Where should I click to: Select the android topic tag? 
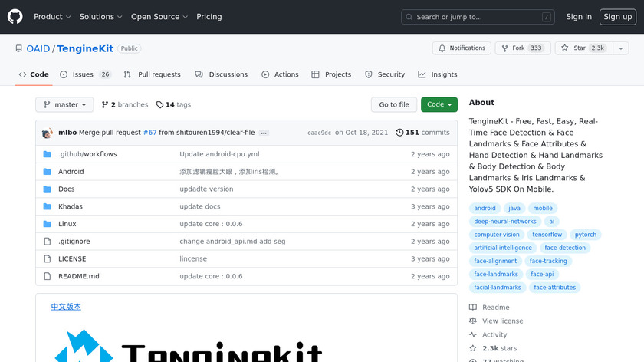tap(485, 208)
